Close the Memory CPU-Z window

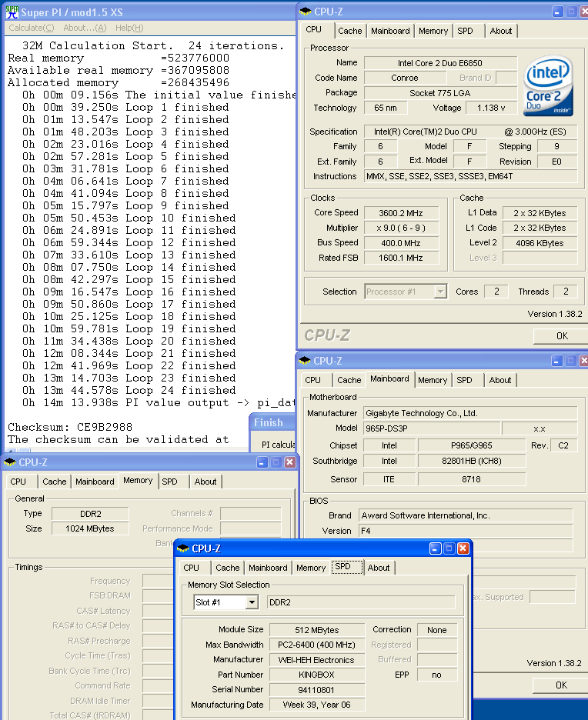pyautogui.click(x=289, y=462)
